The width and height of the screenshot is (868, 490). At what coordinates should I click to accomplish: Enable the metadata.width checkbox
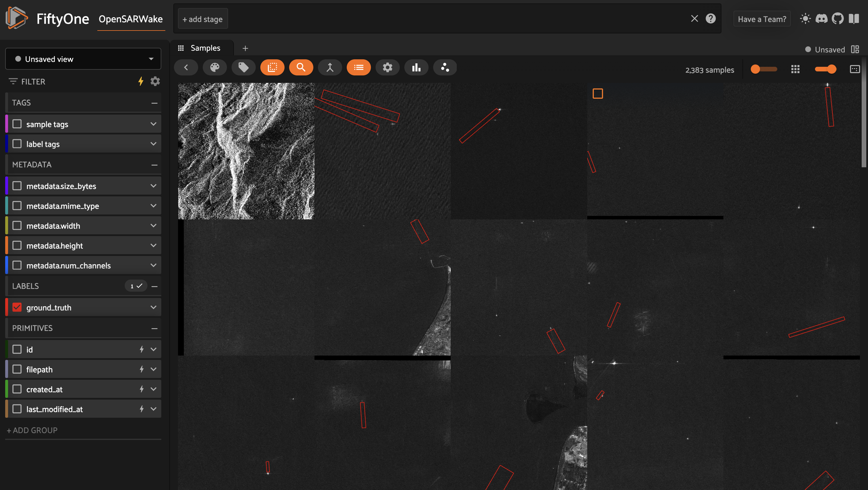coord(17,226)
